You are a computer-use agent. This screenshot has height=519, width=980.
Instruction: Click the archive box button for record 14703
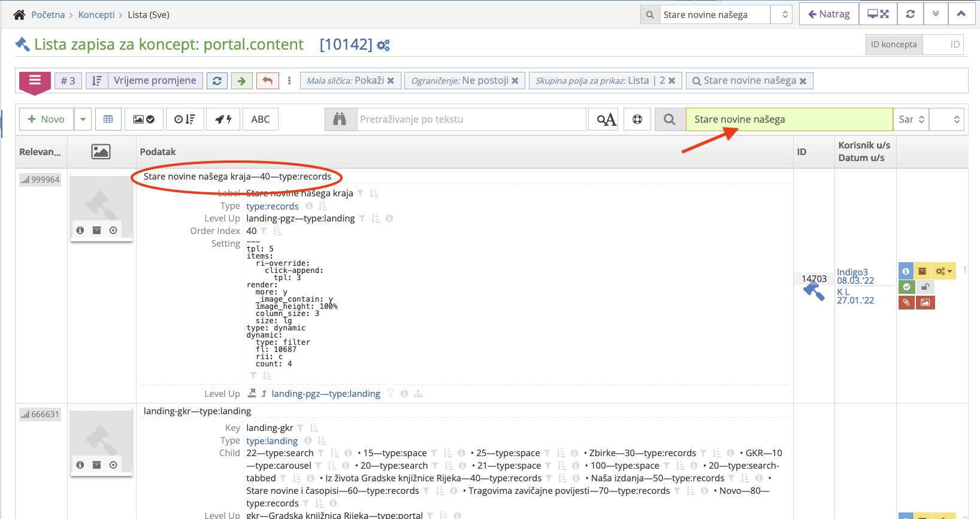coord(922,271)
